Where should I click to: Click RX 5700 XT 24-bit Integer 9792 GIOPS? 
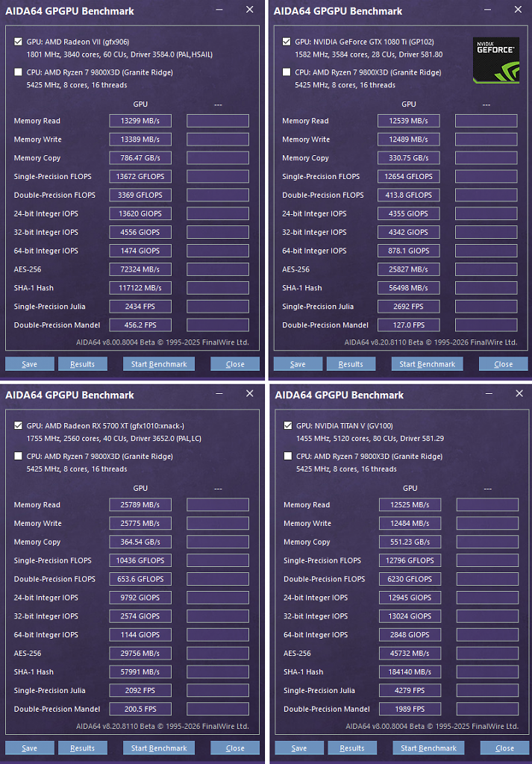tap(140, 598)
